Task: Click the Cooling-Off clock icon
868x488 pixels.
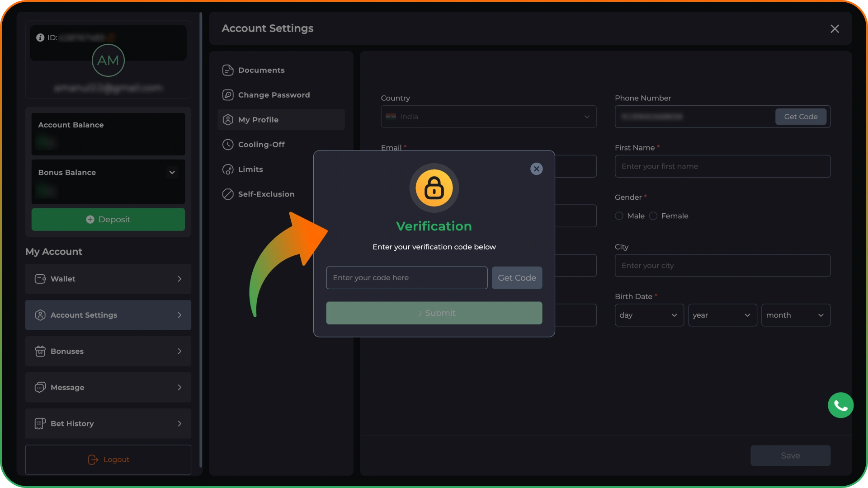Action: pyautogui.click(x=228, y=145)
